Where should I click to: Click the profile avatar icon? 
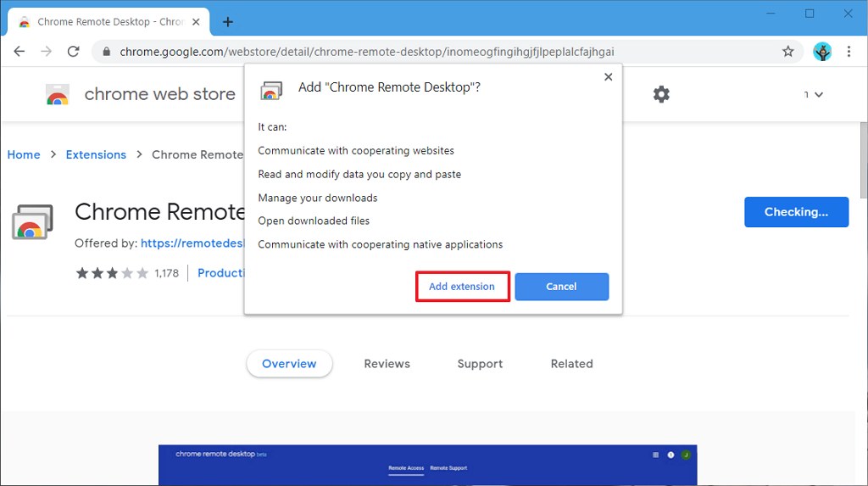(x=821, y=52)
